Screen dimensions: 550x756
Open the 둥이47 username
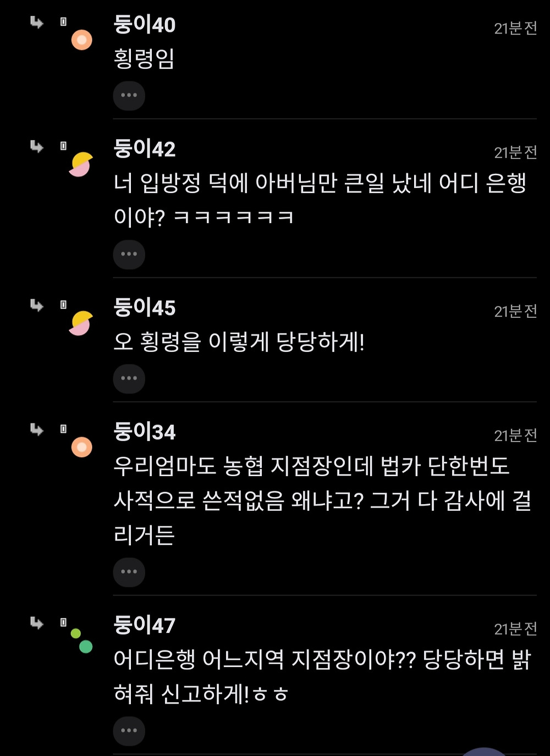(145, 625)
